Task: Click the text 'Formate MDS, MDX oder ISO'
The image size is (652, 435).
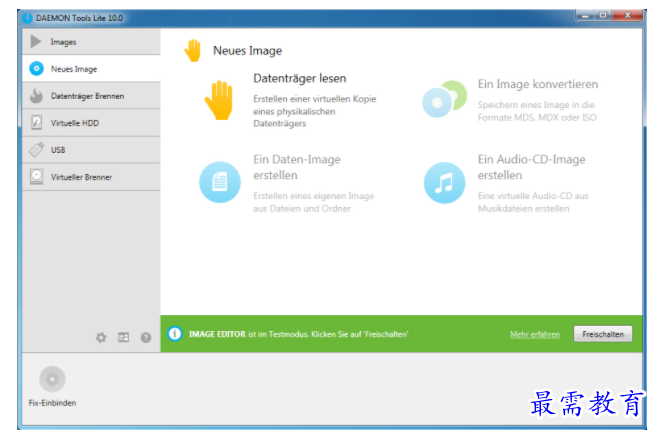Action: click(x=537, y=118)
